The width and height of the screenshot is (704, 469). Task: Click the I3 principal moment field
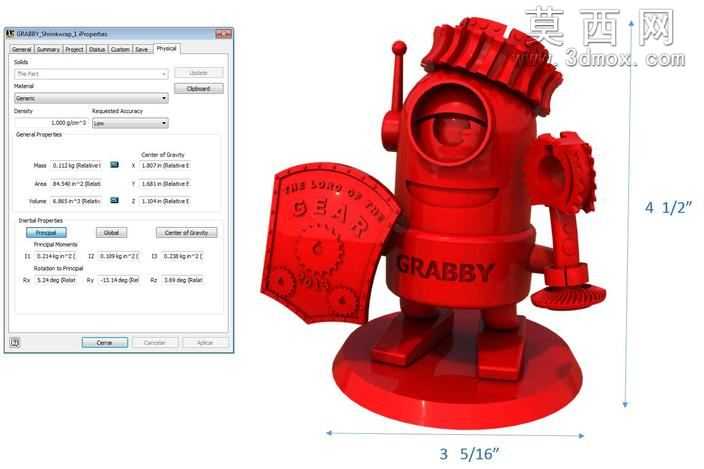coord(183,256)
